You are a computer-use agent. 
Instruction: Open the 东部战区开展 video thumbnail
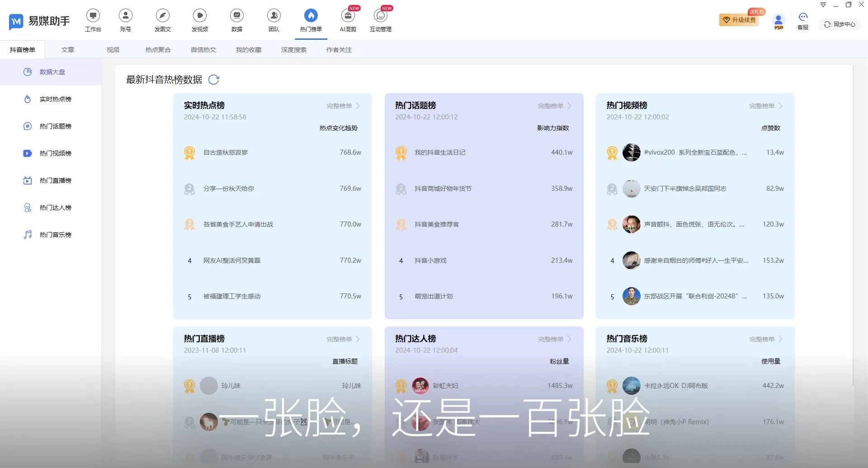coord(632,296)
